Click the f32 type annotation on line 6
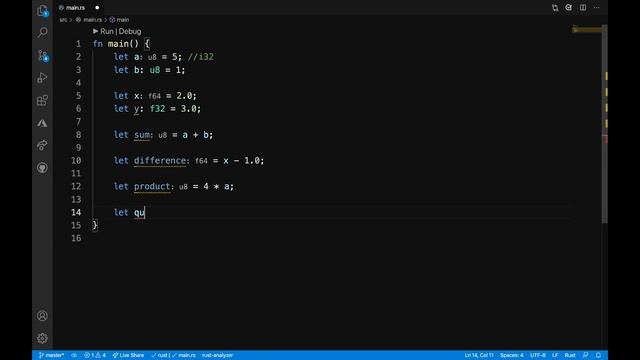640x360 pixels. click(x=158, y=109)
